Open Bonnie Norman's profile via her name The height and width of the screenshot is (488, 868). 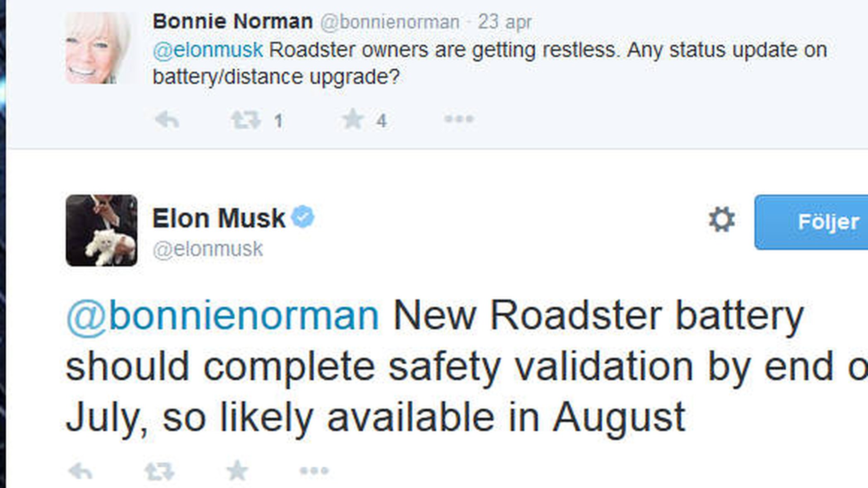coord(232,21)
